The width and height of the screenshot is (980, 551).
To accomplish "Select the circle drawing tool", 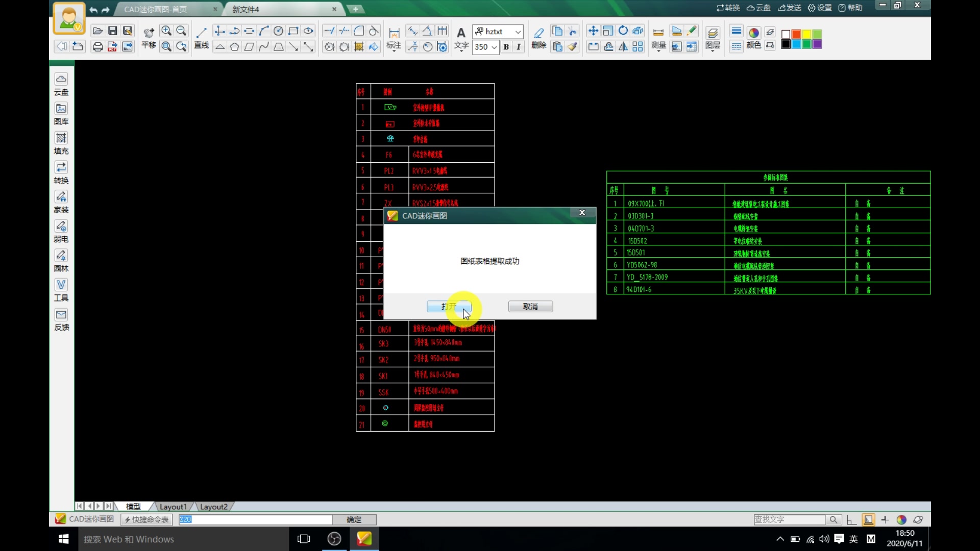I will point(278,31).
